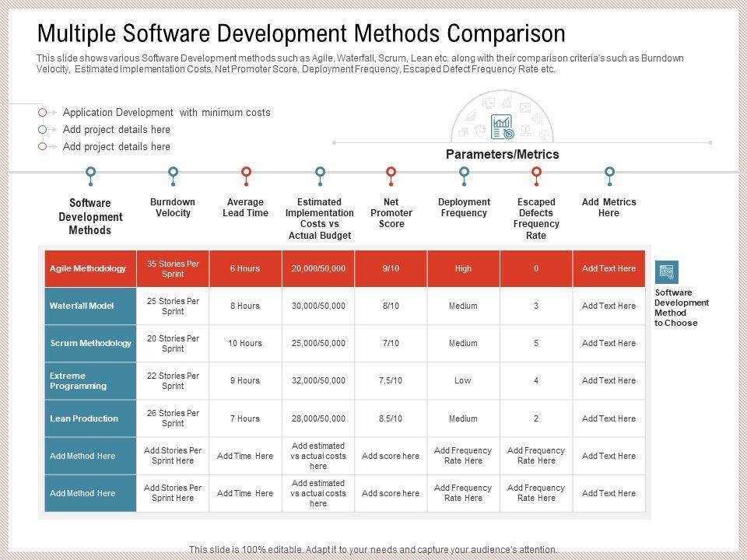This screenshot has width=747, height=560.
Task: Select the Agile Methodology row header
Action: click(x=90, y=269)
